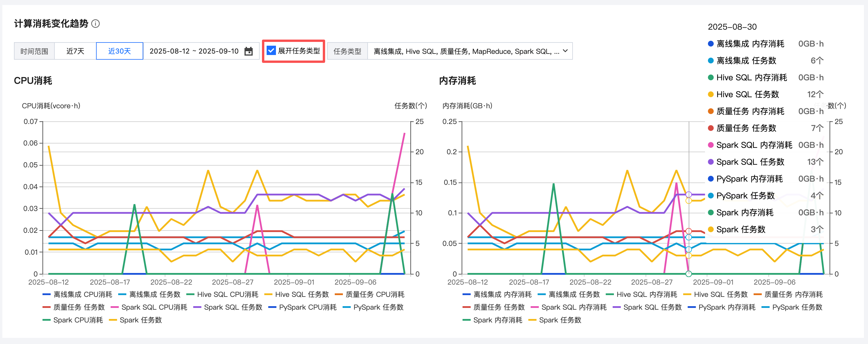Switch to the 近7天 time range
868x344 pixels.
tap(75, 51)
